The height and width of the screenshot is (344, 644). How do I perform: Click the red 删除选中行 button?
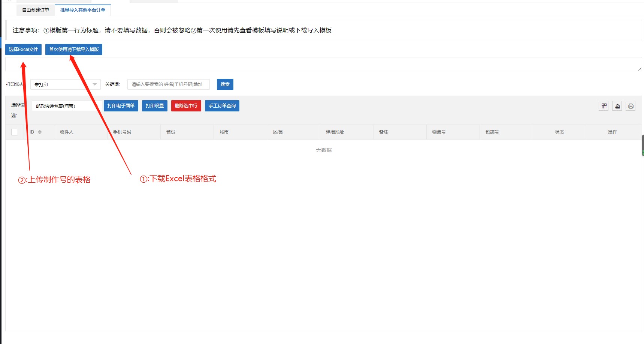coord(186,106)
